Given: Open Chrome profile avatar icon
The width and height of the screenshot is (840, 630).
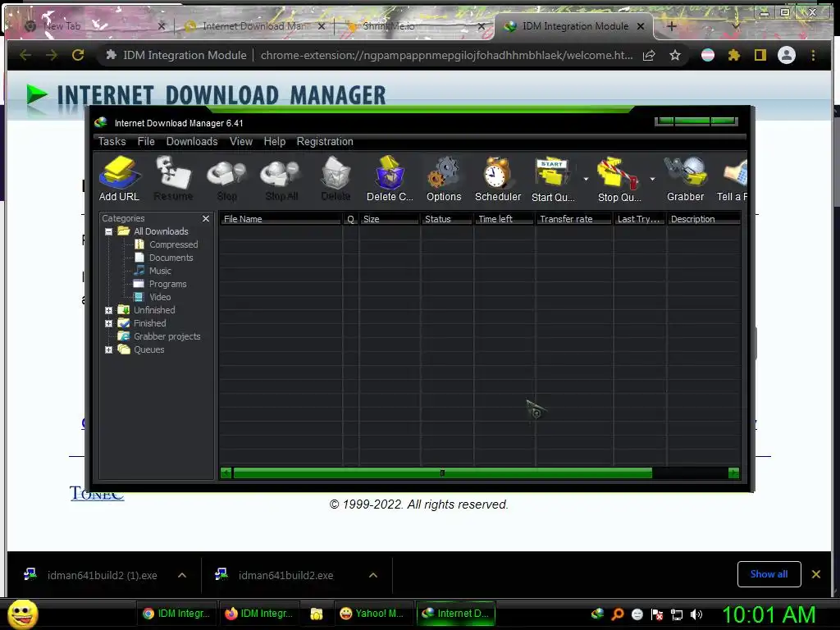Looking at the screenshot, I should tap(787, 55).
